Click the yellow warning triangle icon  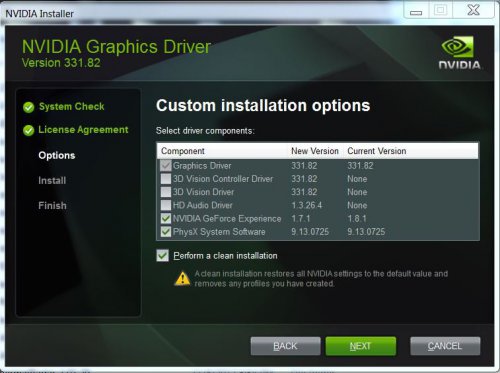point(183,279)
